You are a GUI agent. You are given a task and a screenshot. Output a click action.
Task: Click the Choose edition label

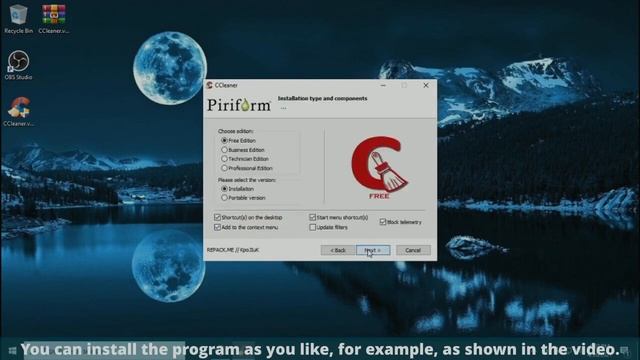(x=236, y=131)
